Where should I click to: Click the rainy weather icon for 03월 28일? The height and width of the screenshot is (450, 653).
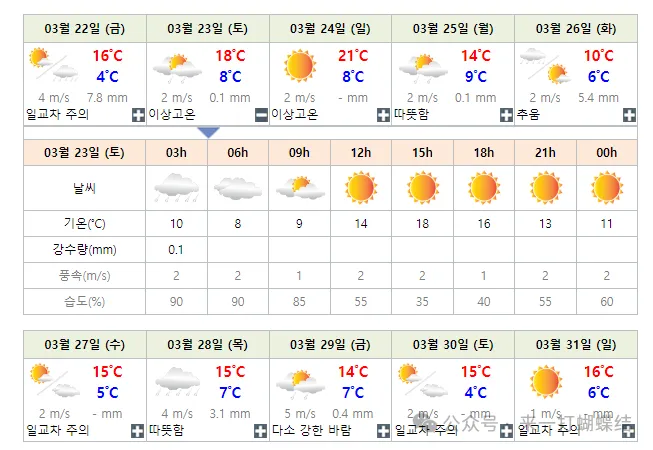176,381
